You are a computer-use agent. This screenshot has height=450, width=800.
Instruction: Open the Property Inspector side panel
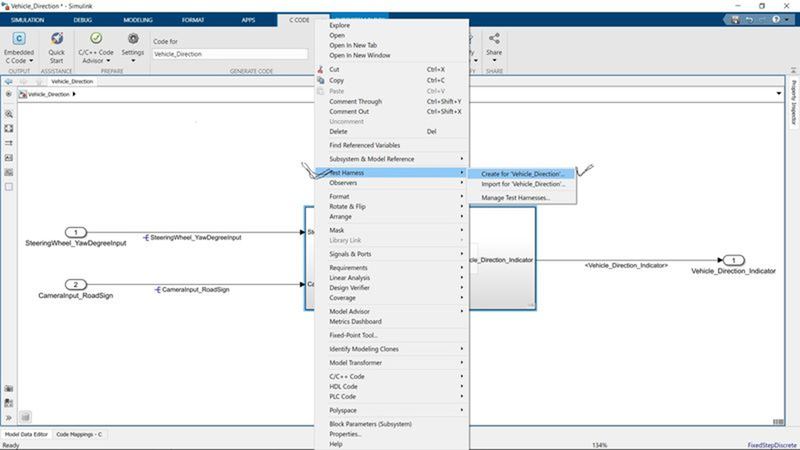[x=793, y=102]
